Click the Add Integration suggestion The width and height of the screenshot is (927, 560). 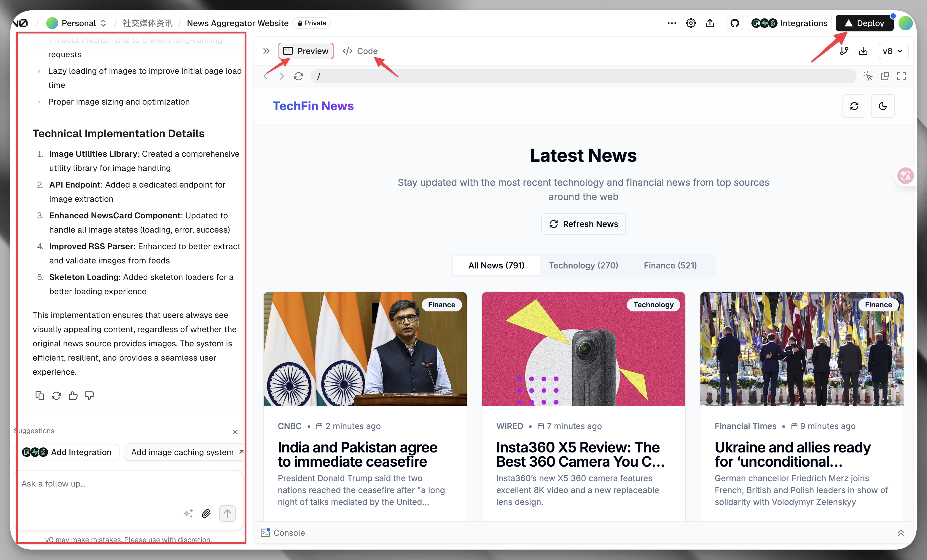click(67, 452)
